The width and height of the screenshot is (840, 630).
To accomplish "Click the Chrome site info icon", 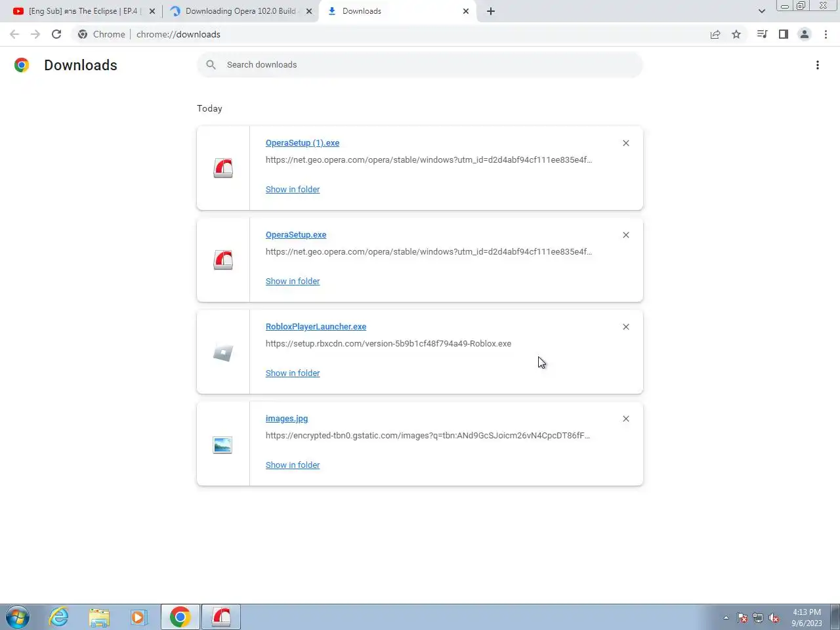I will [x=83, y=34].
